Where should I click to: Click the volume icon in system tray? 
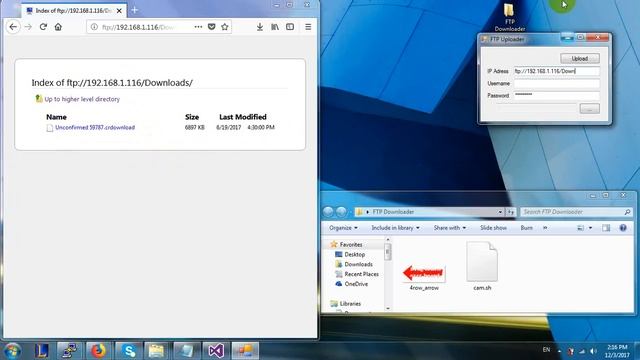coord(593,351)
